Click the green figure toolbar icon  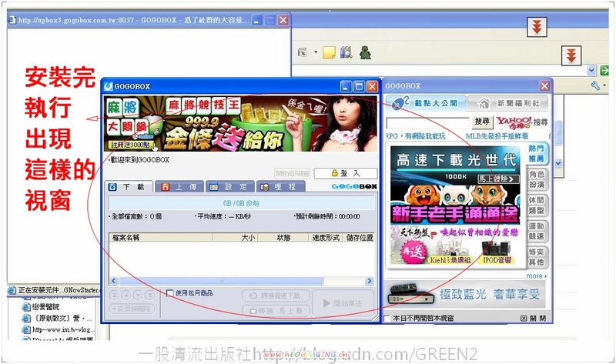(365, 52)
